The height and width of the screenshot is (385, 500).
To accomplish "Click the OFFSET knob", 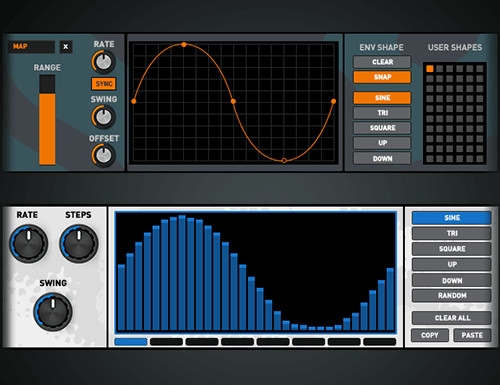I will pos(104,156).
